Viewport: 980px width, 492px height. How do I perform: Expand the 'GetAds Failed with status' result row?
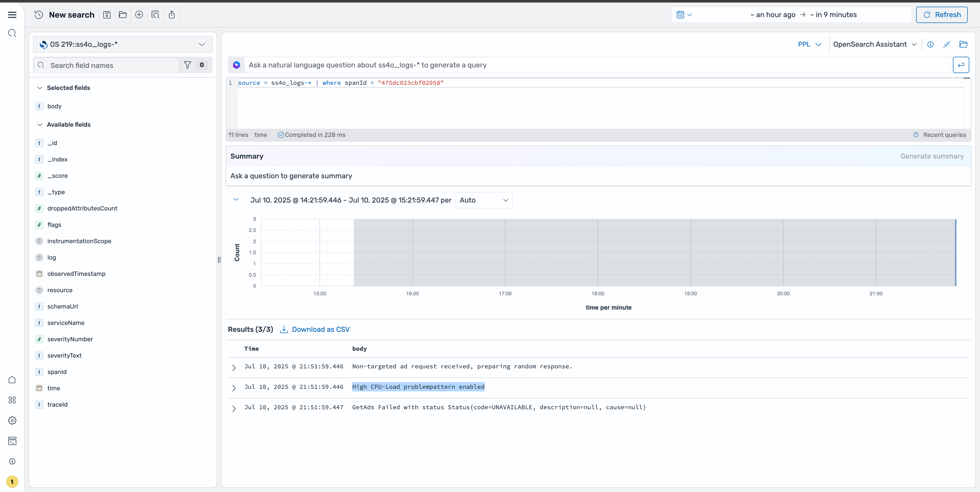point(234,409)
